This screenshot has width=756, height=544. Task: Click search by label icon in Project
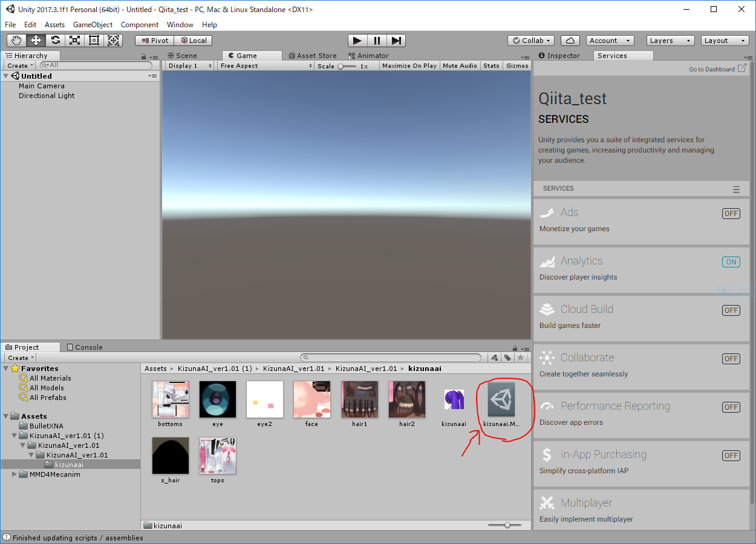[x=507, y=358]
